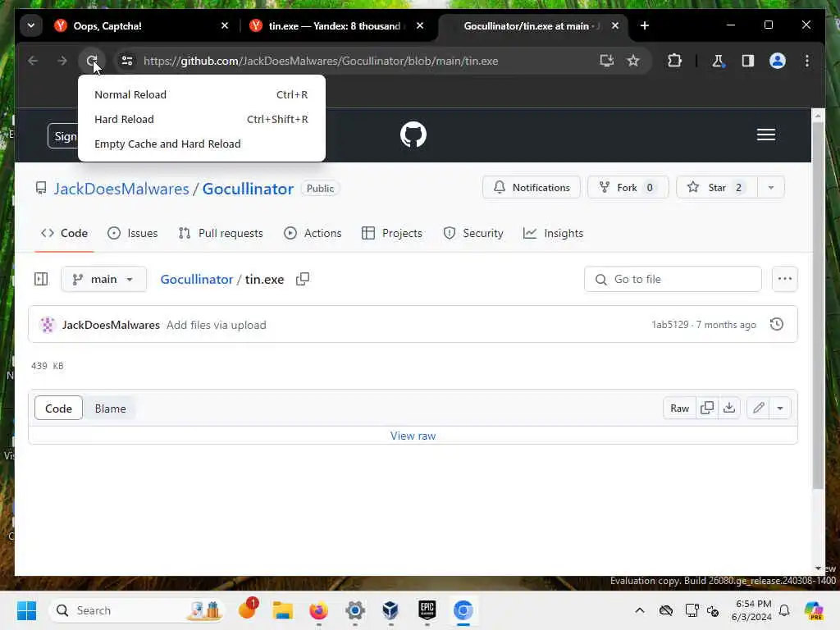The width and height of the screenshot is (840, 630).
Task: Open a new browser tab
Action: click(x=645, y=25)
